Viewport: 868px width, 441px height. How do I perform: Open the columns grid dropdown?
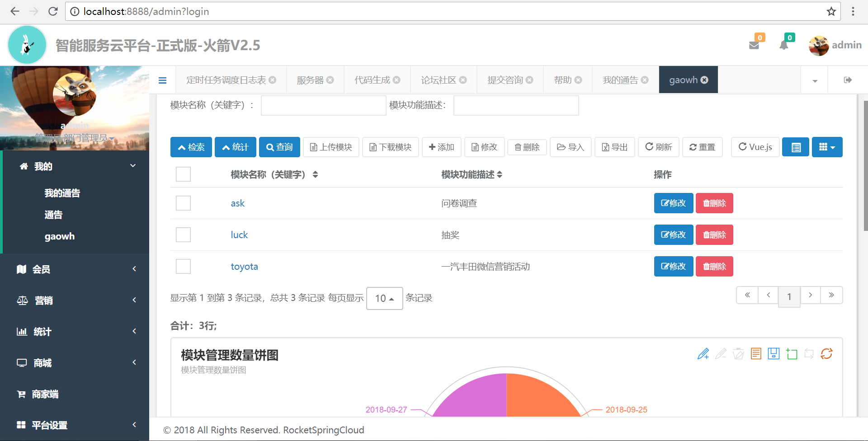pos(827,147)
